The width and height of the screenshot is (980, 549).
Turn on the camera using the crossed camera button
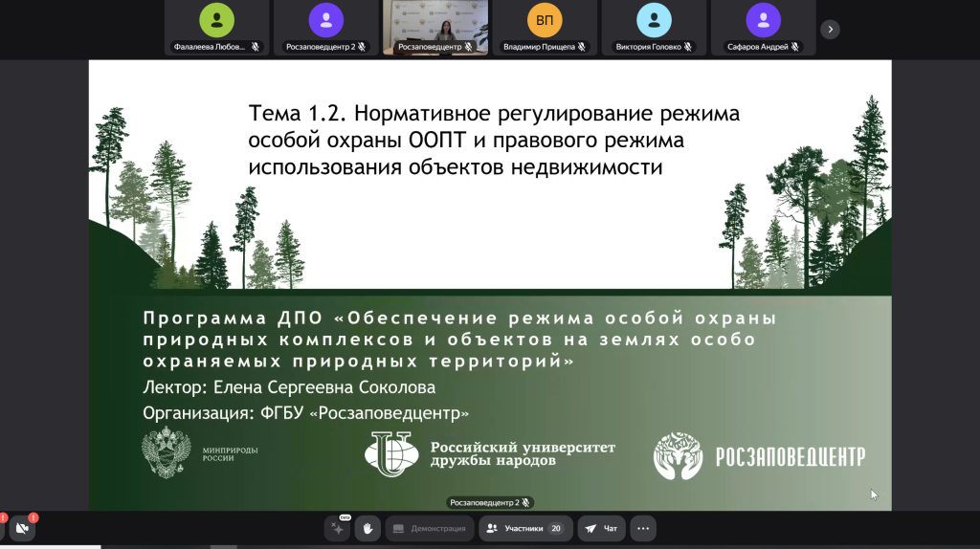click(23, 528)
